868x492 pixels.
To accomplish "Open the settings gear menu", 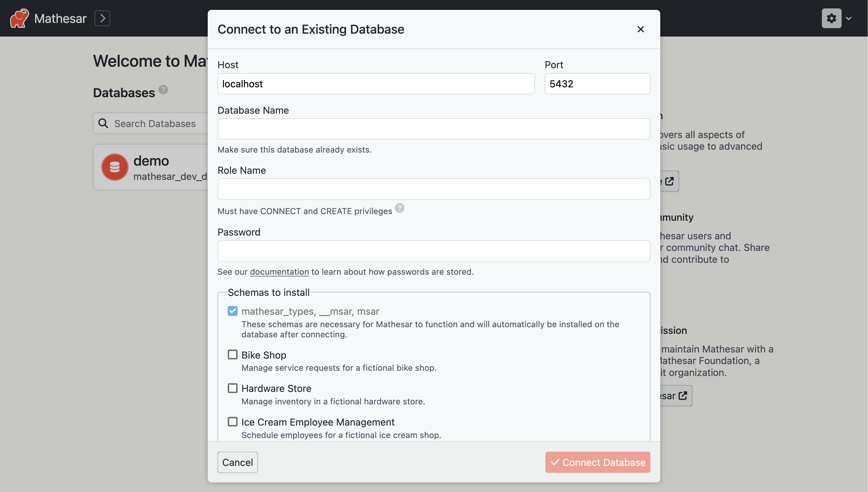I will point(831,18).
